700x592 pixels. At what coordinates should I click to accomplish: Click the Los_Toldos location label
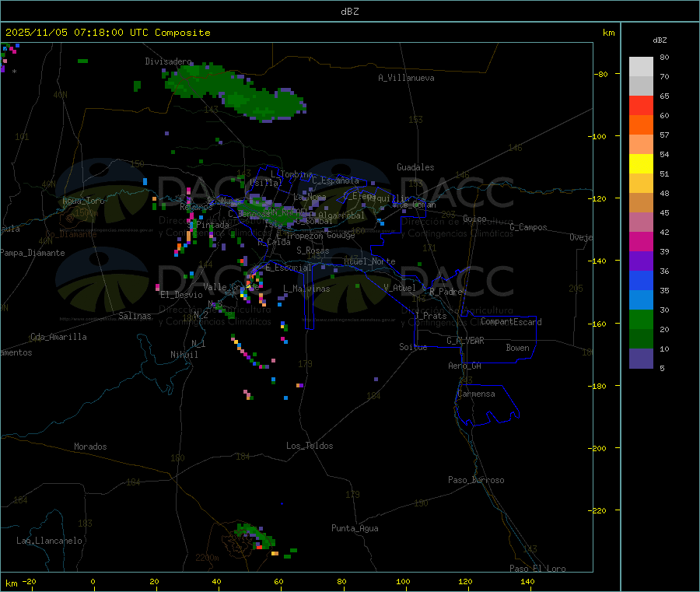point(310,446)
